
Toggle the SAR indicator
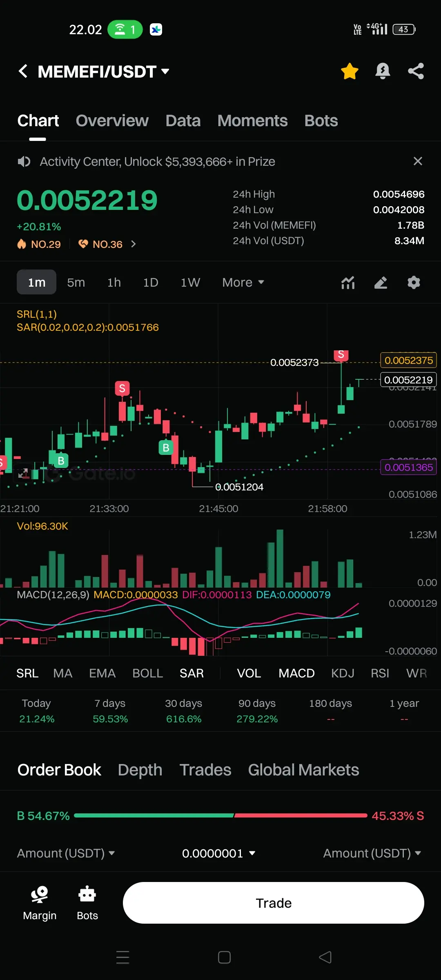192,673
